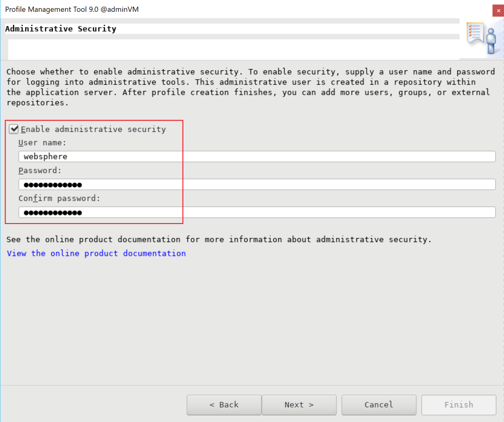Image resolution: width=504 pixels, height=422 pixels.
Task: Open the online product documentation link
Action: pyautogui.click(x=96, y=253)
